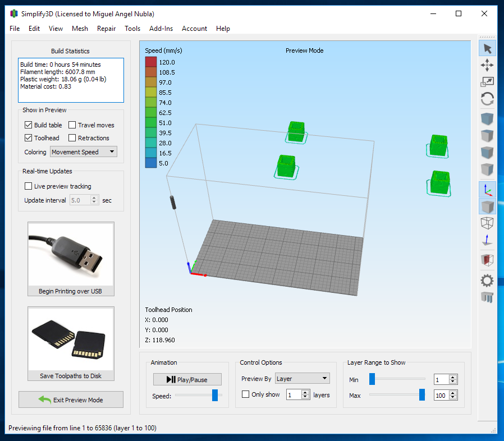Open the Add-Ins menu
Image resolution: width=504 pixels, height=441 pixels.
click(161, 29)
